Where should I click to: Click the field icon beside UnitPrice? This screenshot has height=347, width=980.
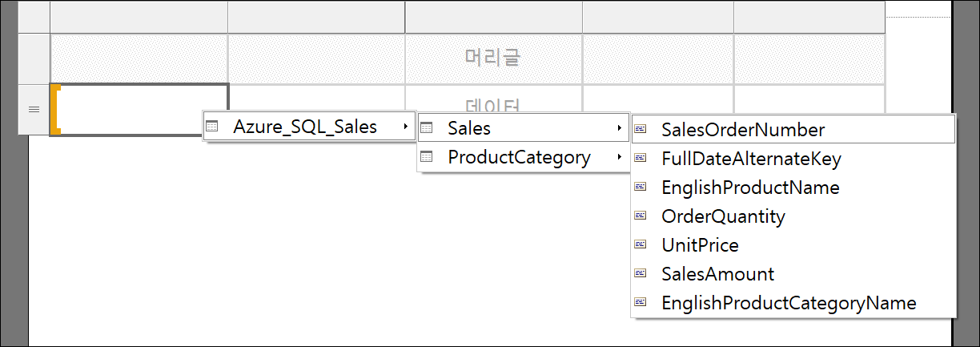641,245
